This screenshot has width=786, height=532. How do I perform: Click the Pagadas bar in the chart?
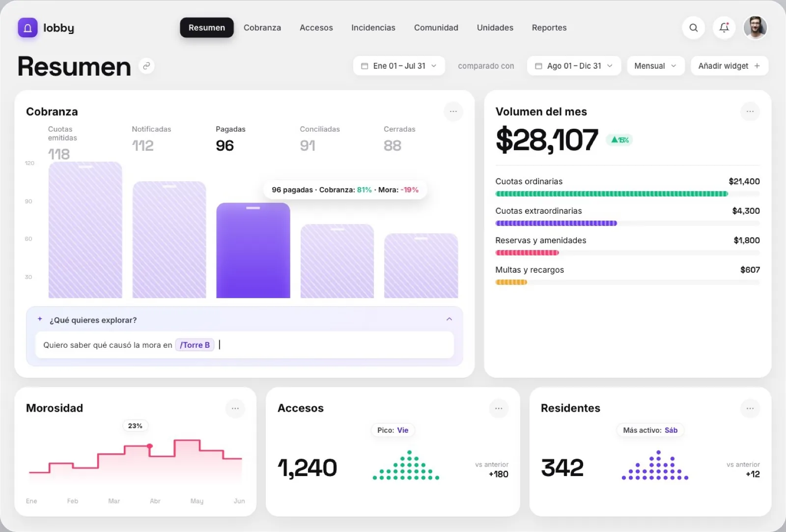(253, 251)
